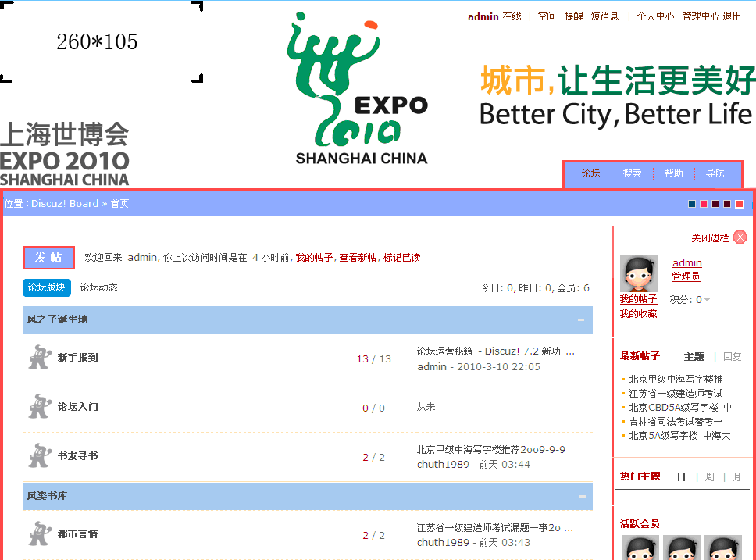Open sidebar post 北京CBD5A级写字楼 中
This screenshot has width=756, height=560.
pos(680,408)
